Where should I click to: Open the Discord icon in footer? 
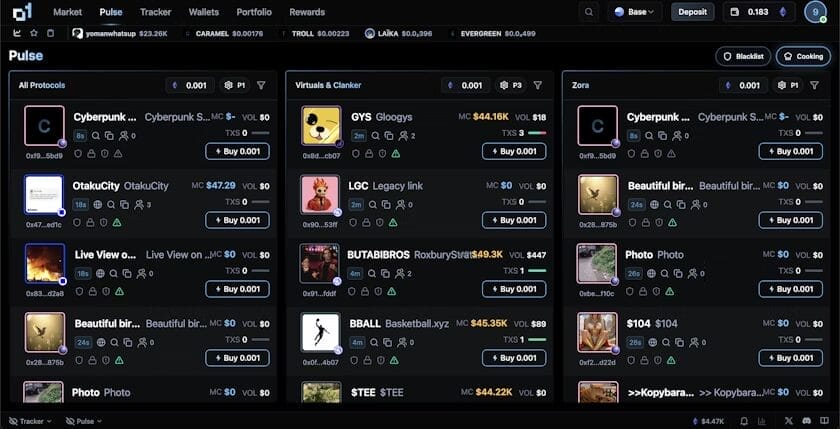click(x=807, y=421)
